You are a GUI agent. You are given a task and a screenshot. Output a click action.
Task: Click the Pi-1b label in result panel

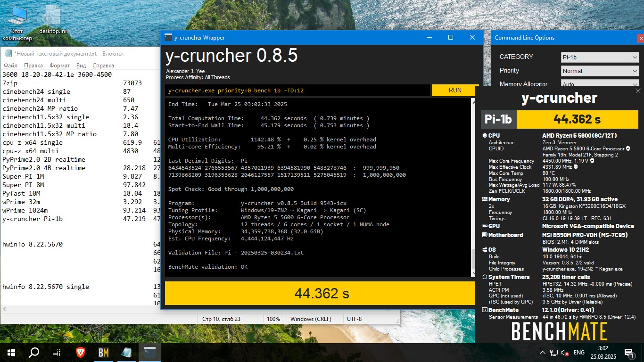pyautogui.click(x=498, y=120)
